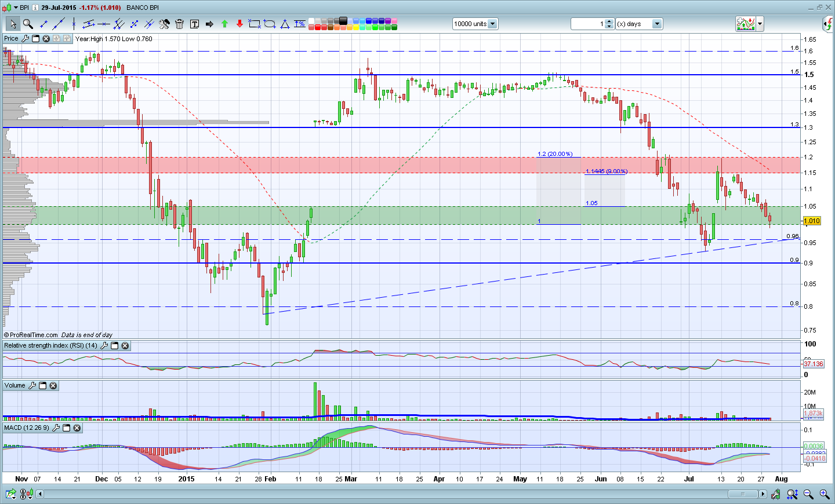Expand the (x) days timeframe dropdown
This screenshot has width=835, height=504.
click(x=657, y=24)
